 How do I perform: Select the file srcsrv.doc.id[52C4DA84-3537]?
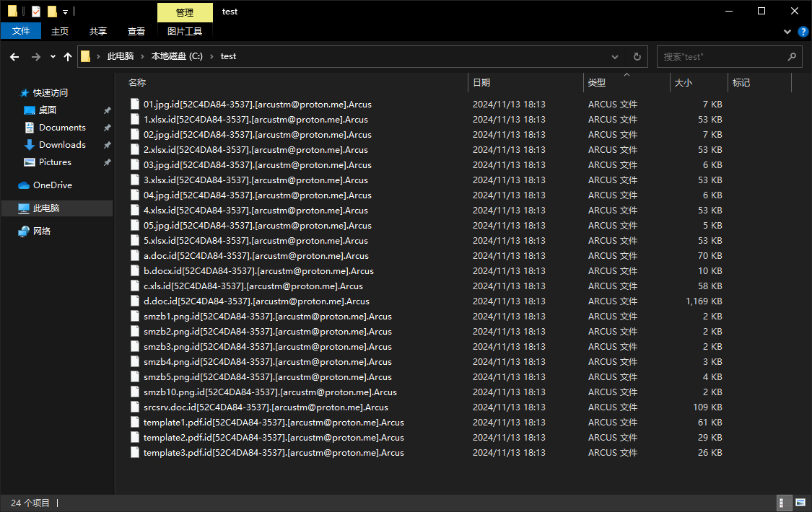tap(266, 407)
